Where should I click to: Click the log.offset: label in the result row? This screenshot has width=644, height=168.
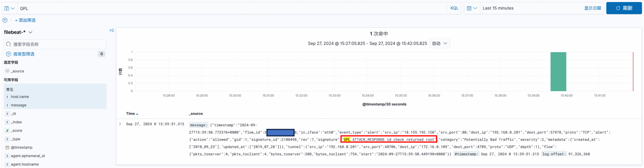pyautogui.click(x=554, y=154)
